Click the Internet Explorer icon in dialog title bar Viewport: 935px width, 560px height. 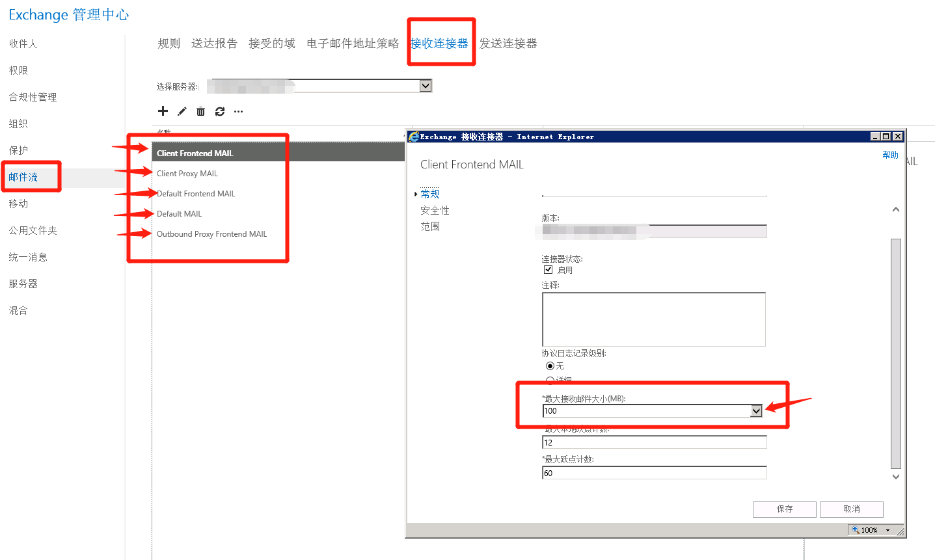[x=413, y=136]
